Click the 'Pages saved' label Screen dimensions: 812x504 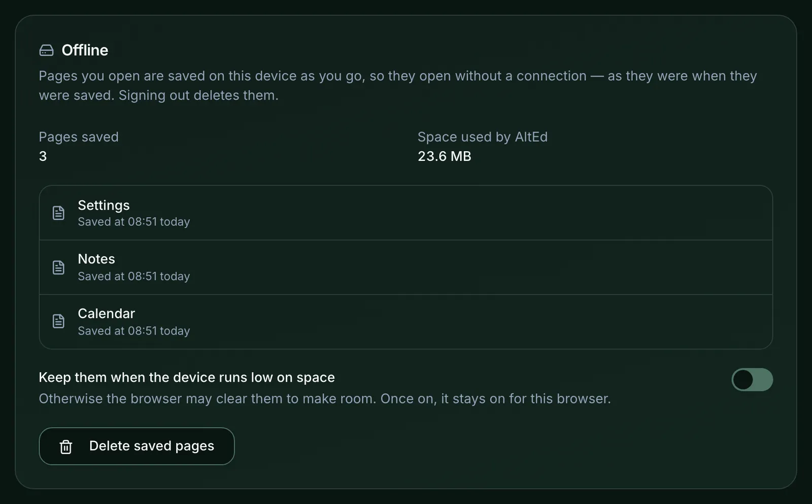79,137
